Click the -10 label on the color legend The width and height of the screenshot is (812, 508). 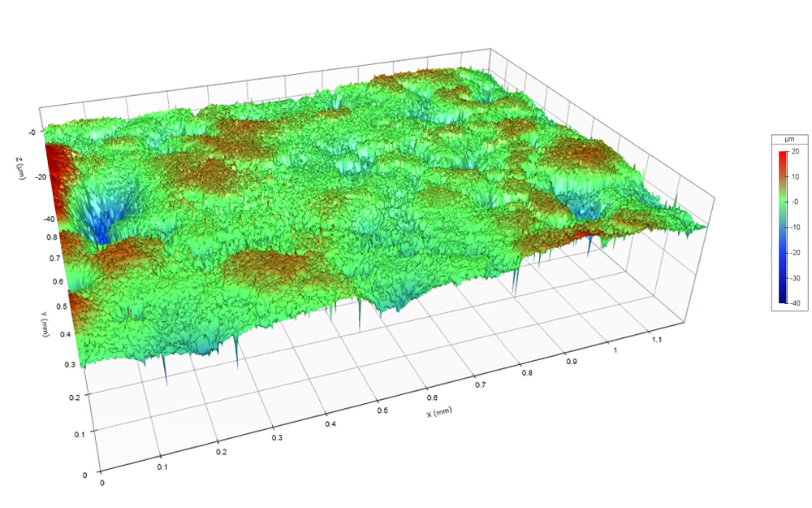pyautogui.click(x=794, y=228)
